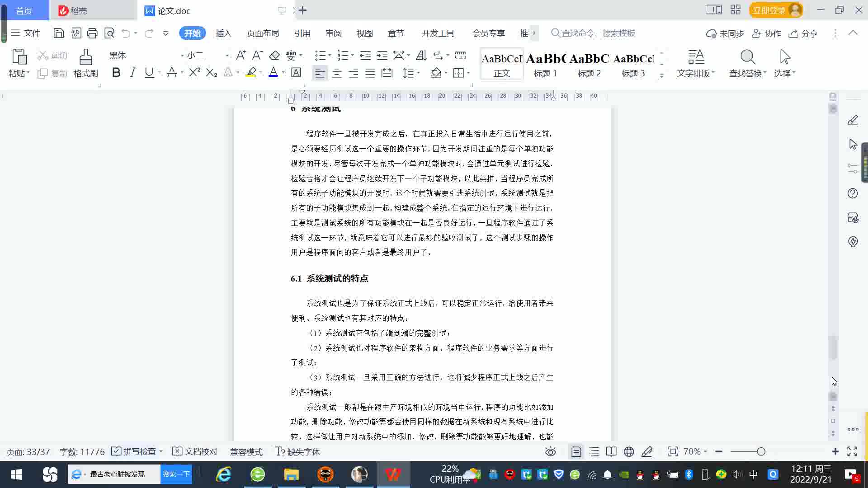Viewport: 868px width, 488px height.
Task: Switch to web layout globe icon
Action: click(628, 451)
